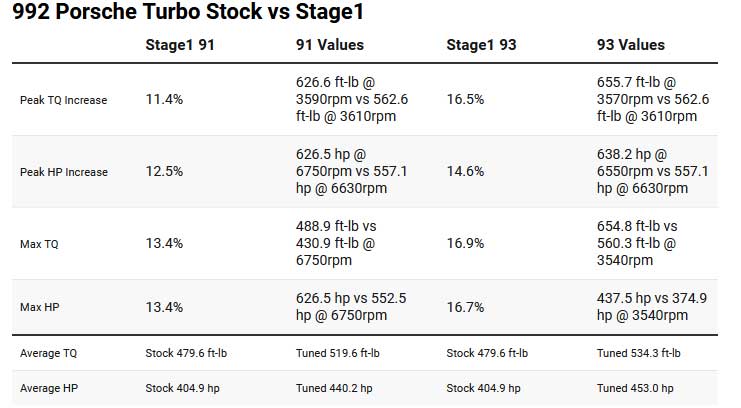
Task: Click the 'Tuned 453.0 hp' cell
Action: pos(635,388)
